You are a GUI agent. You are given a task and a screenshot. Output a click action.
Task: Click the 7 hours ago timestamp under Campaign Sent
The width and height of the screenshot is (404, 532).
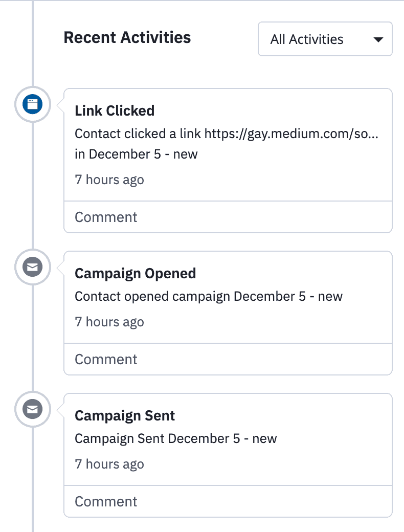(109, 464)
